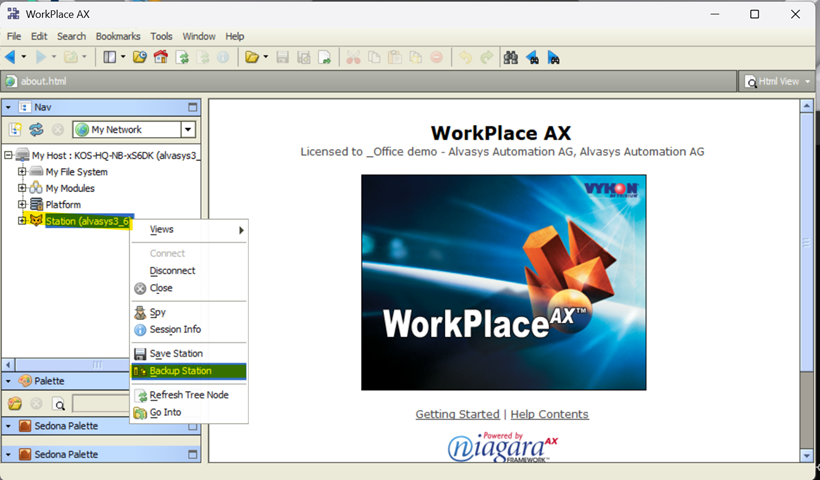Open Find with the binoculars icon
820x480 pixels.
tap(510, 58)
